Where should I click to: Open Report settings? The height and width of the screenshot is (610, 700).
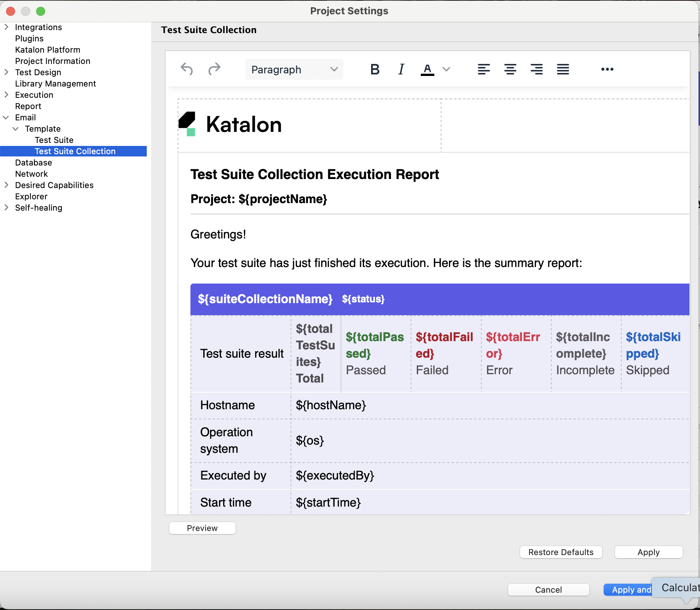click(28, 106)
